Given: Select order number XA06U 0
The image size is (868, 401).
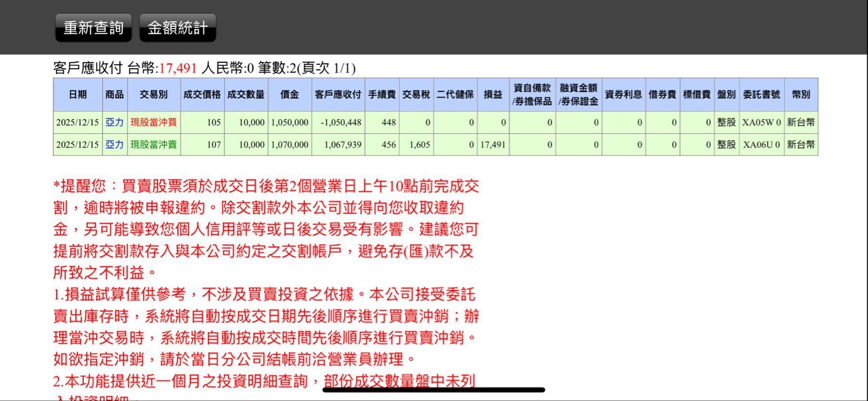Looking at the screenshot, I should pos(762,145).
